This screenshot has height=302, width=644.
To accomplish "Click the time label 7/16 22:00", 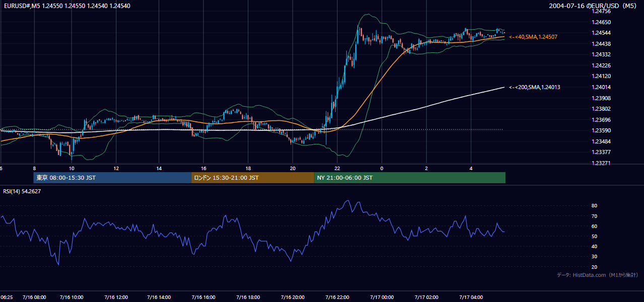I will pos(337,297).
